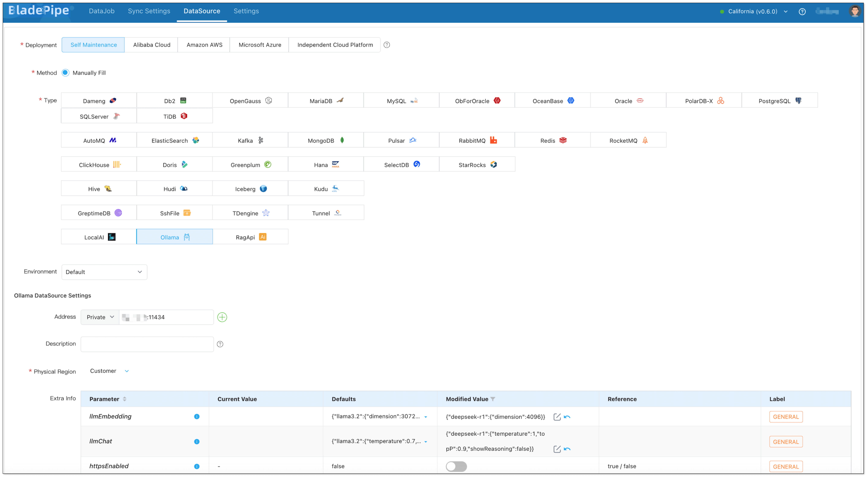Open the Private address type dropdown

(100, 317)
